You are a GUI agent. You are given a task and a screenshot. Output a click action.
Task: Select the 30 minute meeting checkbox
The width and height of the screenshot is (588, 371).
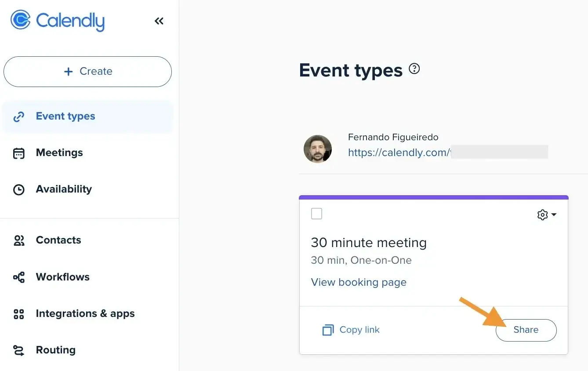pyautogui.click(x=316, y=214)
